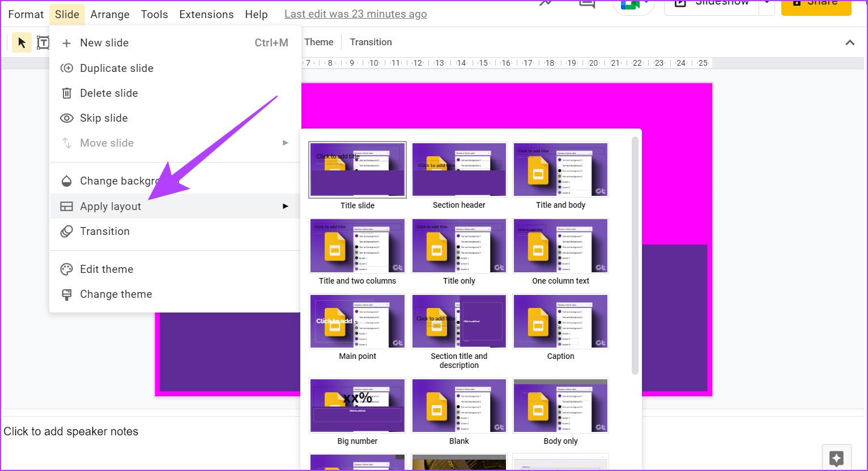
Task: Click the New slide plus icon
Action: coord(66,43)
